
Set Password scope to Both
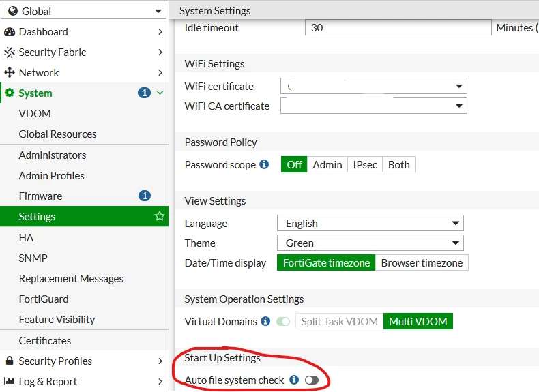click(x=398, y=164)
